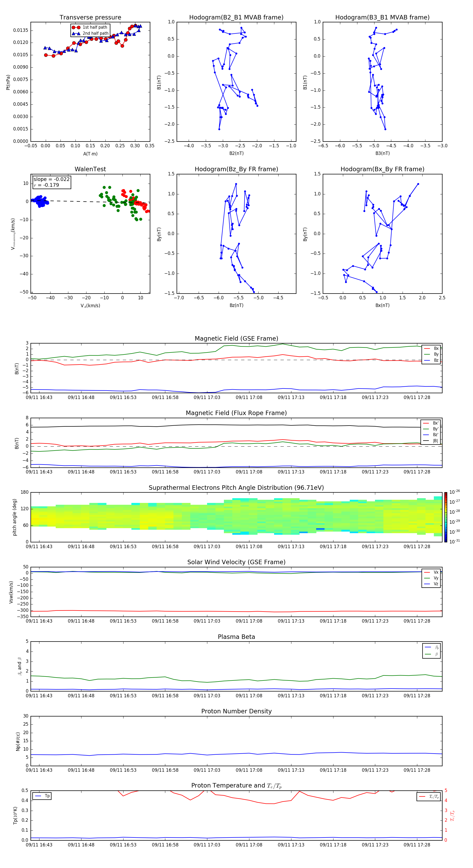The height and width of the screenshot is (868, 473).
Task: Click the "A(T·m)" x-axis label
Action: click(x=90, y=154)
